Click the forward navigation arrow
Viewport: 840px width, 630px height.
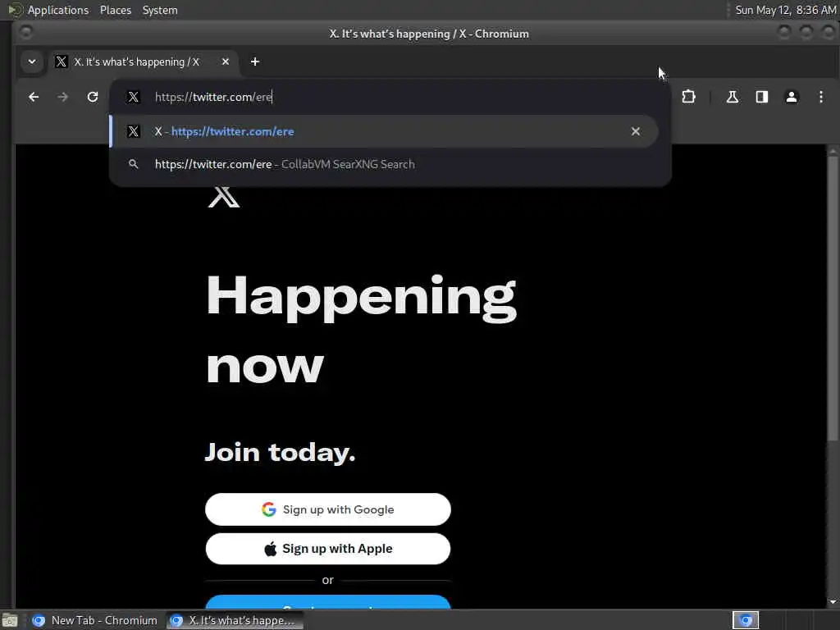(x=62, y=97)
